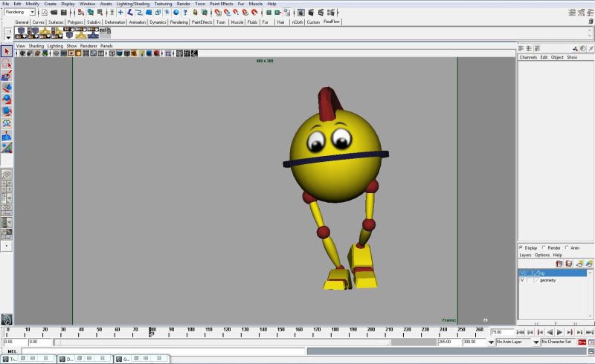Select the Display radio button
The width and height of the screenshot is (595, 364).
coord(521,247)
